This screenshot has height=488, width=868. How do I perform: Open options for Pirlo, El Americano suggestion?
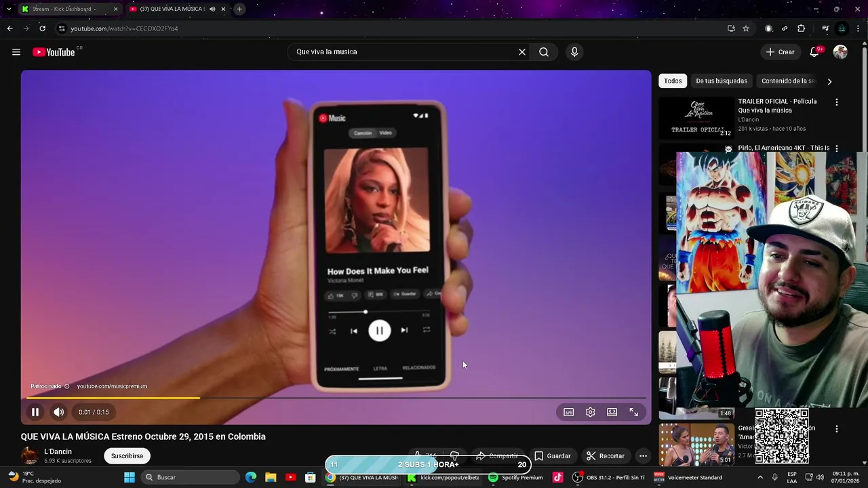837,148
